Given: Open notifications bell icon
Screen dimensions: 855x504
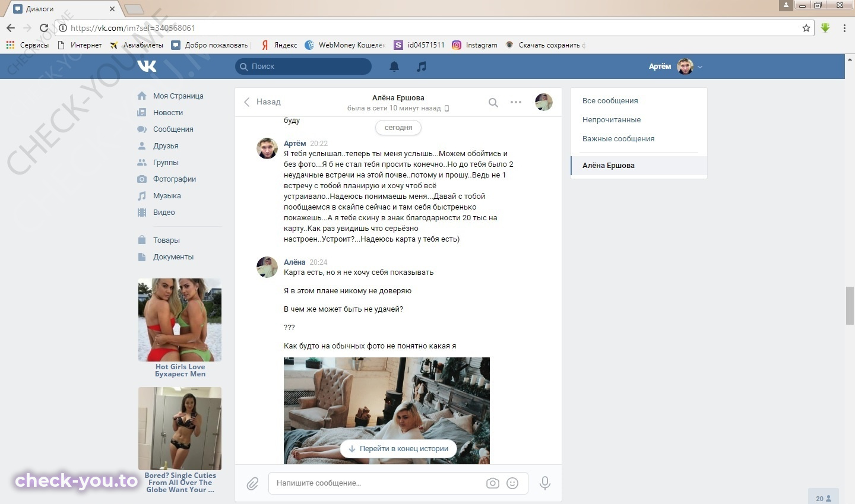Looking at the screenshot, I should click(394, 66).
